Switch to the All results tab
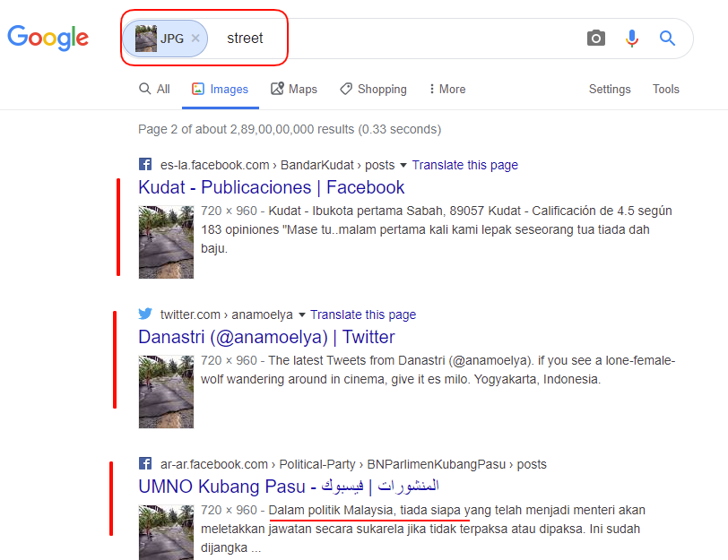Viewport: 728px width, 560px height. pyautogui.click(x=154, y=89)
